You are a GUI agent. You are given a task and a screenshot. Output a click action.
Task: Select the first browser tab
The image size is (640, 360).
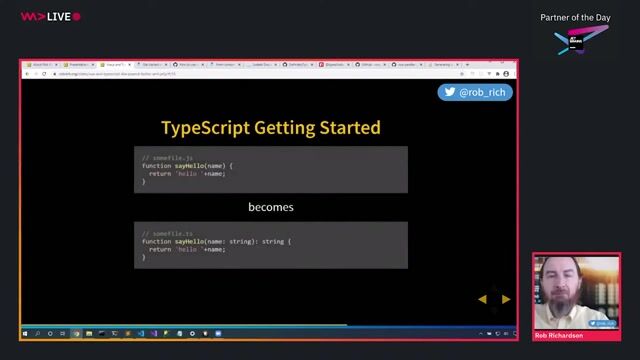click(x=42, y=64)
